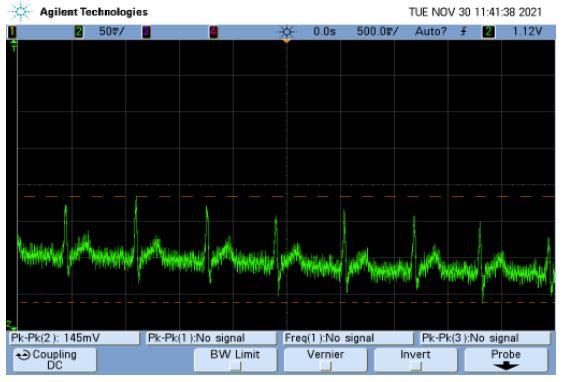Open the Coupling DC softkey

[55, 360]
